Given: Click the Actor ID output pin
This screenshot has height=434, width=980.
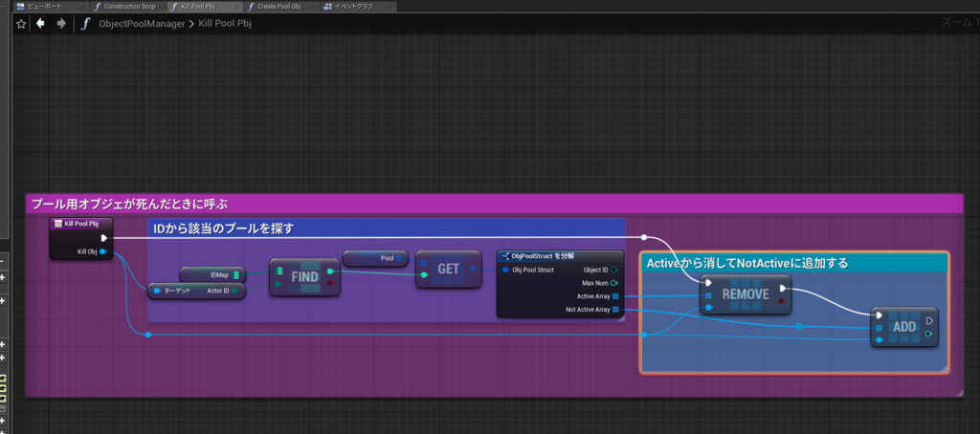Looking at the screenshot, I should point(235,291).
